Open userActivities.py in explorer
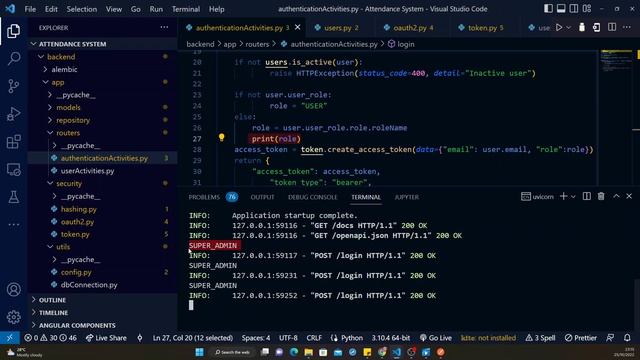Viewport: 640px width, 360px height. click(x=102, y=171)
